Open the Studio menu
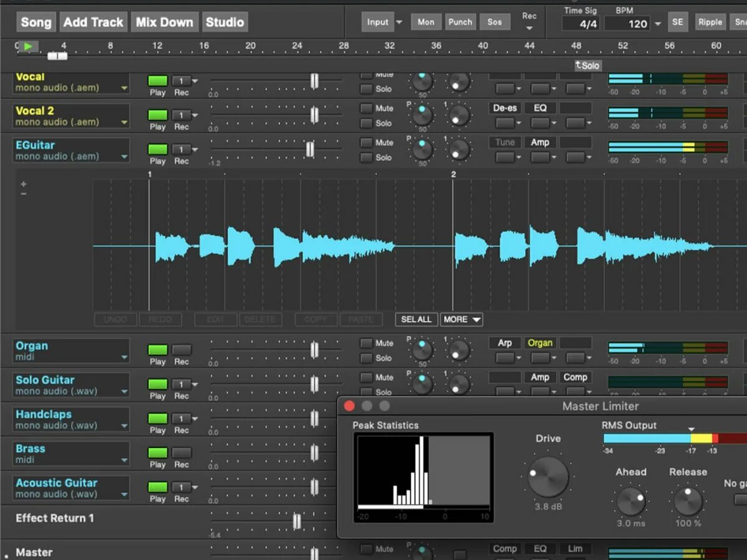747x560 pixels. [x=225, y=21]
